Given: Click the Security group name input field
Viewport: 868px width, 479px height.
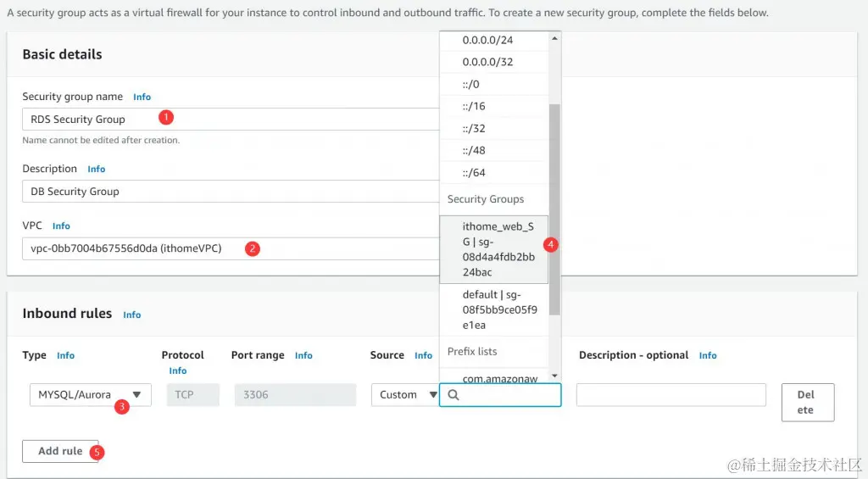Looking at the screenshot, I should click(x=231, y=119).
